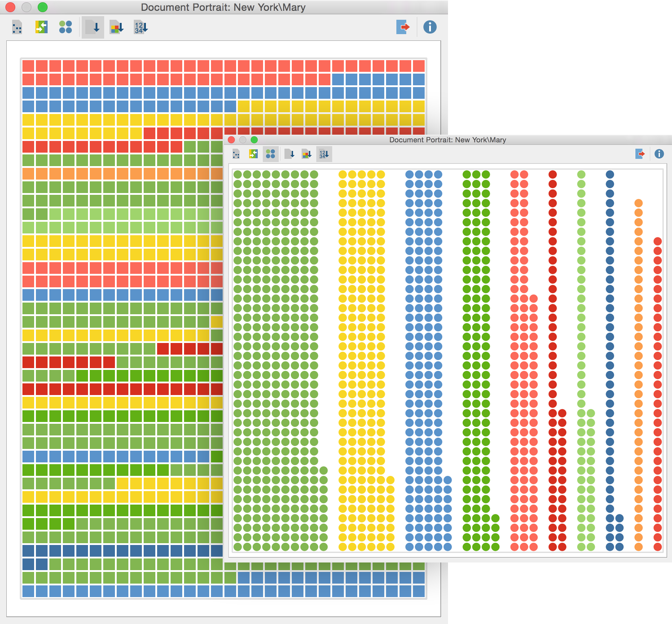The height and width of the screenshot is (624, 672).
Task: Toggle frequency (1234) sort in front window
Action: (x=324, y=154)
